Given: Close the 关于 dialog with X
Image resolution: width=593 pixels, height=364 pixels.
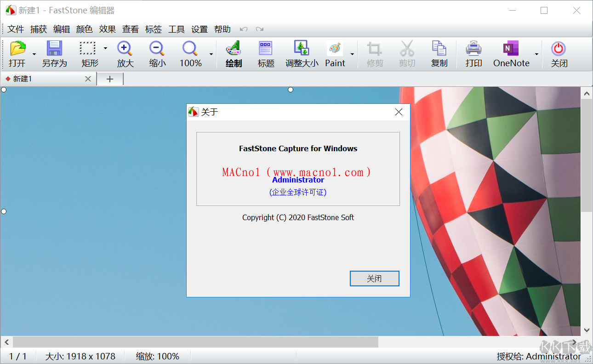Looking at the screenshot, I should (399, 112).
